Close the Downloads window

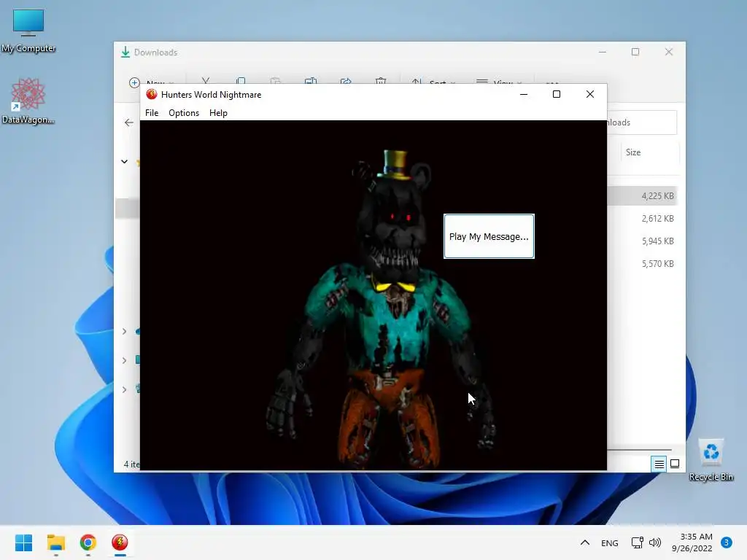(x=669, y=52)
